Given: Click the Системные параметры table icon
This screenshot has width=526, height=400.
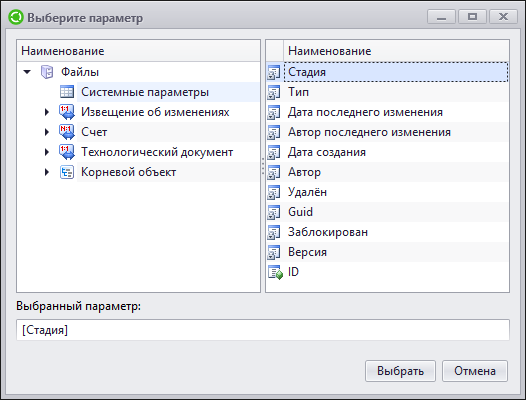Looking at the screenshot, I should pyautogui.click(x=67, y=92).
